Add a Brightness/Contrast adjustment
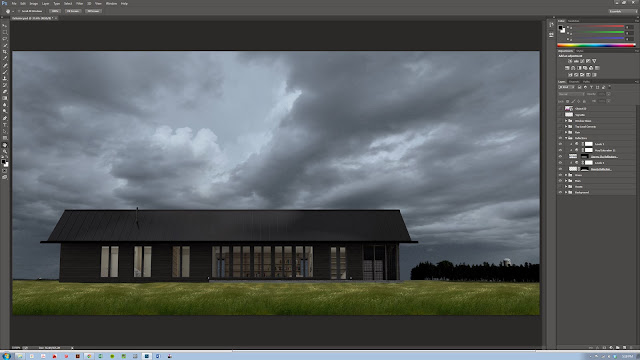The height and width of the screenshot is (360, 640). pyautogui.click(x=570, y=61)
